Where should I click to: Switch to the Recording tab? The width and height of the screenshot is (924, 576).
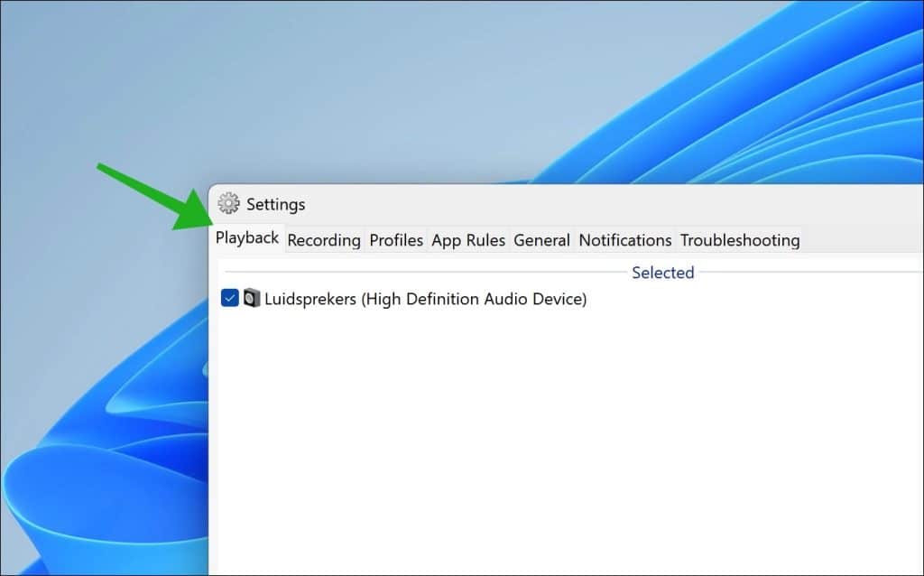324,240
